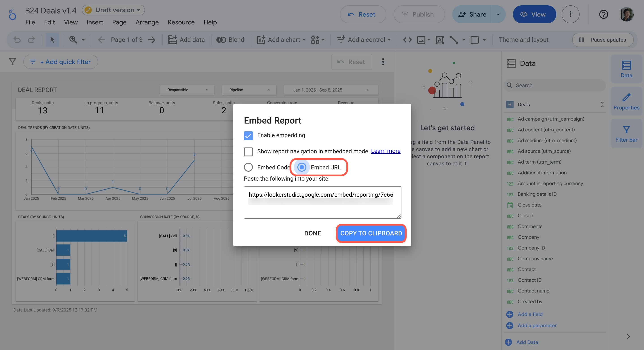Open the date range Jan 1 - Sep 8 dropdown

click(x=331, y=90)
